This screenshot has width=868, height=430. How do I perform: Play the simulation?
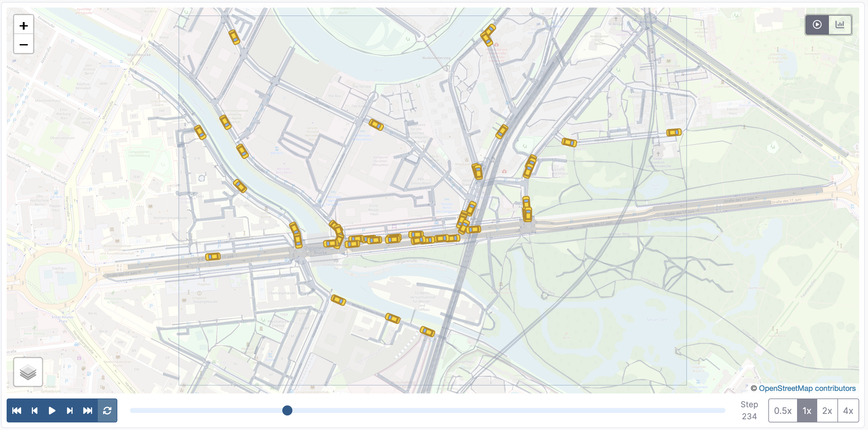(x=52, y=410)
